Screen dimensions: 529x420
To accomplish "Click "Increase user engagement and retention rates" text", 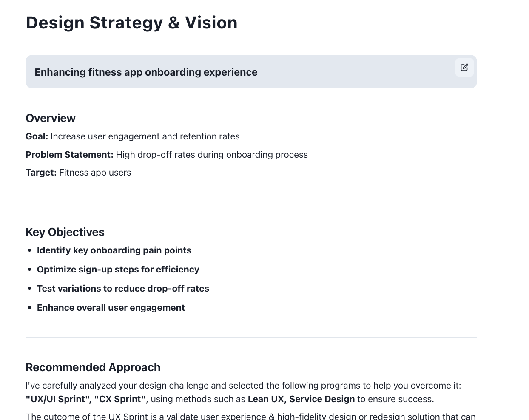I will click(x=145, y=136).
